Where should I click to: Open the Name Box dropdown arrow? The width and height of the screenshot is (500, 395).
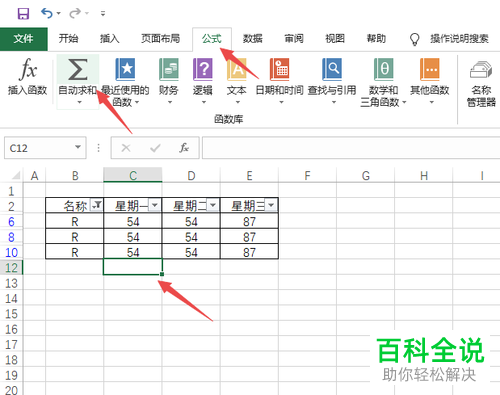tap(78, 147)
